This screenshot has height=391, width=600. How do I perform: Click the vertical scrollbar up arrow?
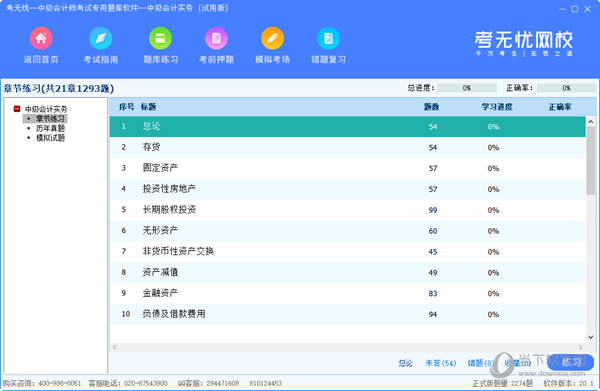tap(590, 122)
